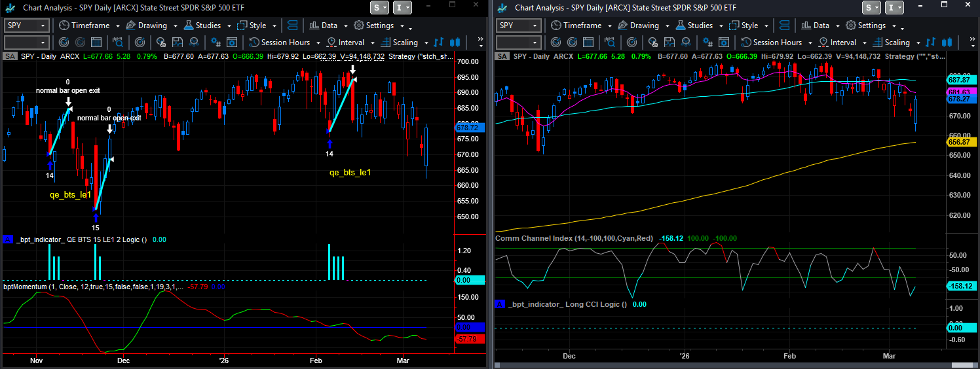Open Timeframe menu in right chart window

pos(581,26)
